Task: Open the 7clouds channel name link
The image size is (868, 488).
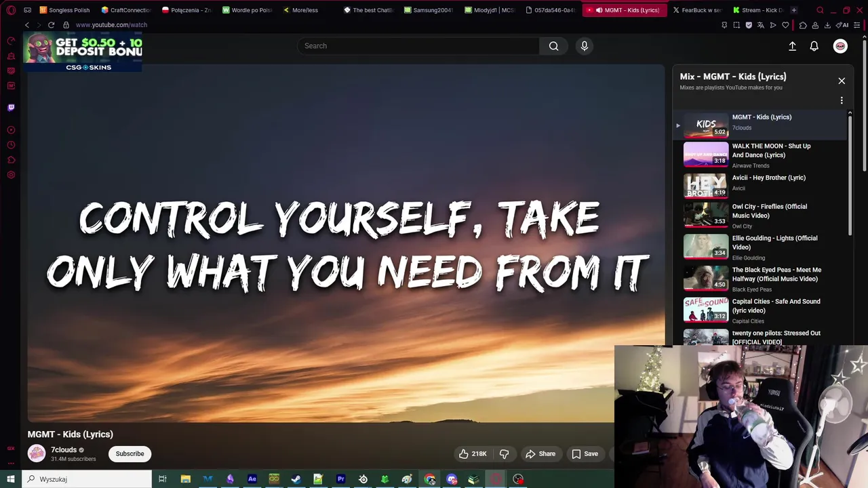Action: 64,450
